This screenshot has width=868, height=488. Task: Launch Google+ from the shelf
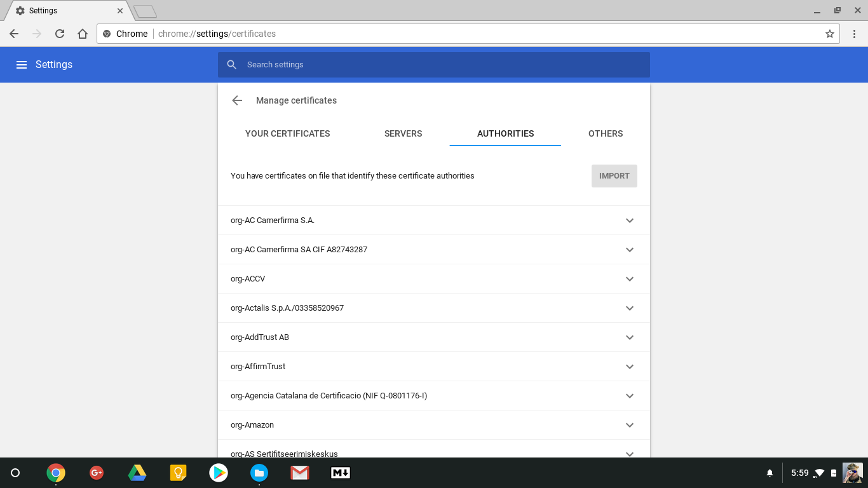point(97,473)
